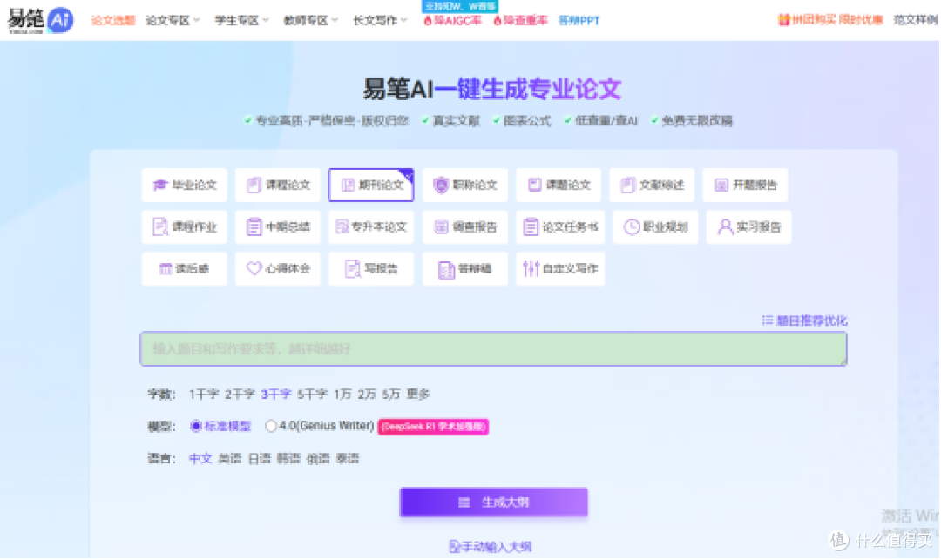941x560 pixels.
Task: Open the 手动输入大纲 link
Action: point(491,547)
